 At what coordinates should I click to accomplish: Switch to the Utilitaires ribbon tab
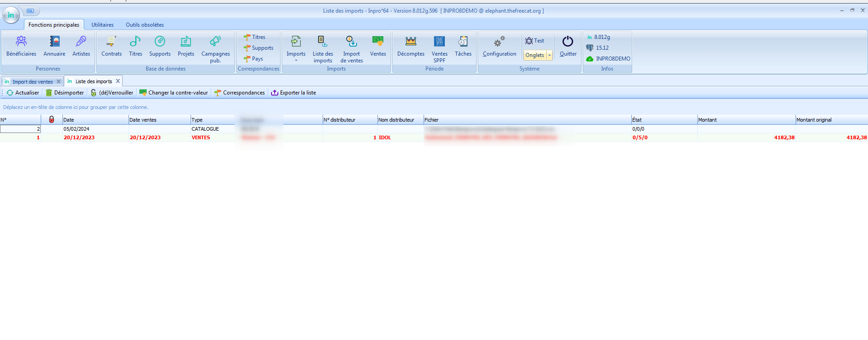click(x=102, y=25)
